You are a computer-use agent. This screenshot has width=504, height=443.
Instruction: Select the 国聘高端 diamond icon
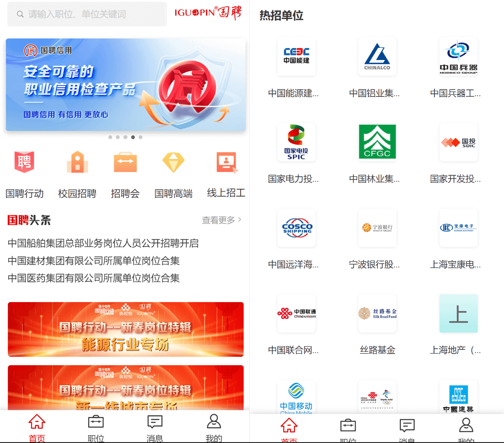coord(173,163)
